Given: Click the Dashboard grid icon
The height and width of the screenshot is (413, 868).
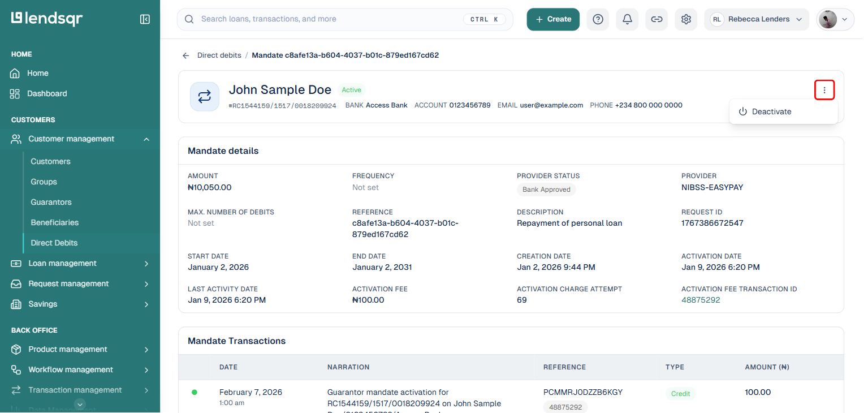Looking at the screenshot, I should point(15,94).
